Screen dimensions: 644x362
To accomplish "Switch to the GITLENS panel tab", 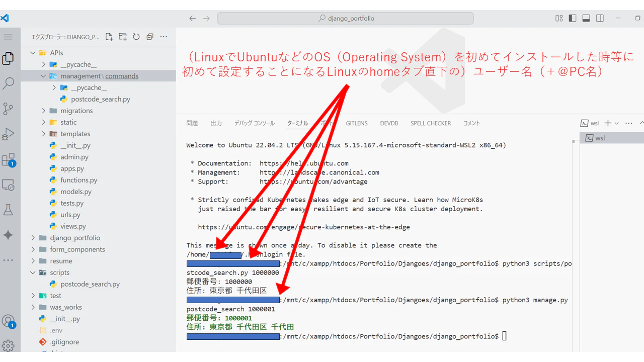I will tap(357, 123).
